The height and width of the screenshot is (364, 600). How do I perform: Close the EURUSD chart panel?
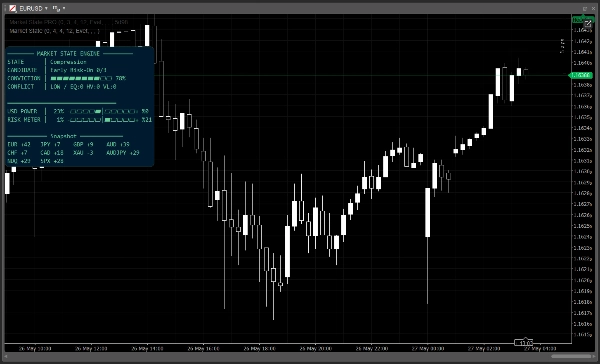coord(593,8)
